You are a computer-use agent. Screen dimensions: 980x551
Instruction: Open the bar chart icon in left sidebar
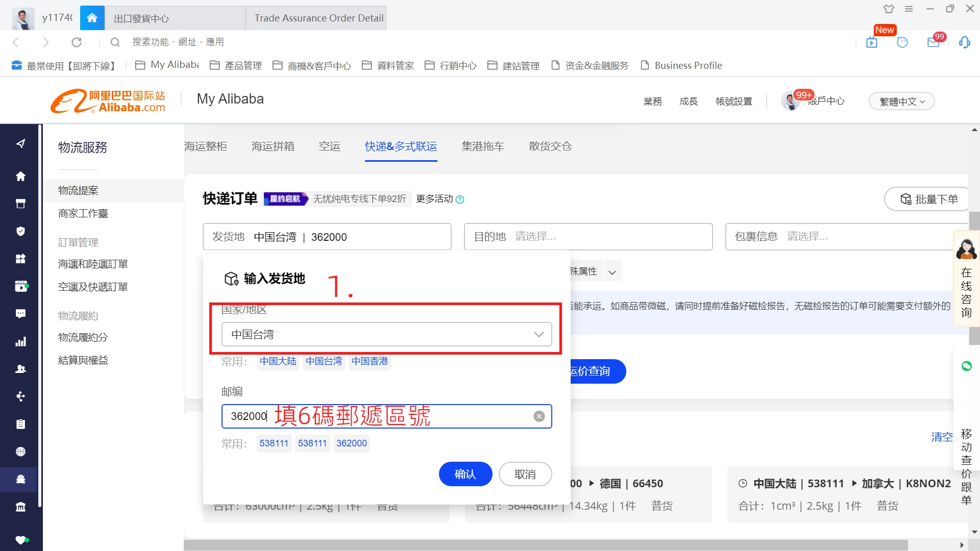20,342
